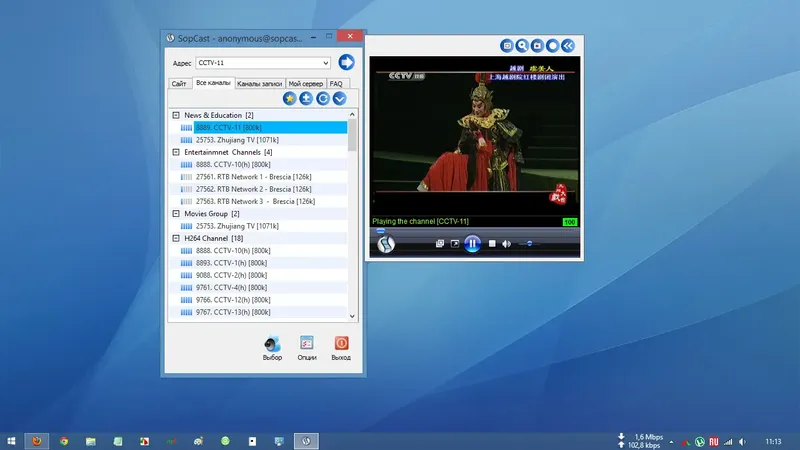The width and height of the screenshot is (800, 450).
Task: Click into the CCTV-11 address field
Action: coord(259,63)
